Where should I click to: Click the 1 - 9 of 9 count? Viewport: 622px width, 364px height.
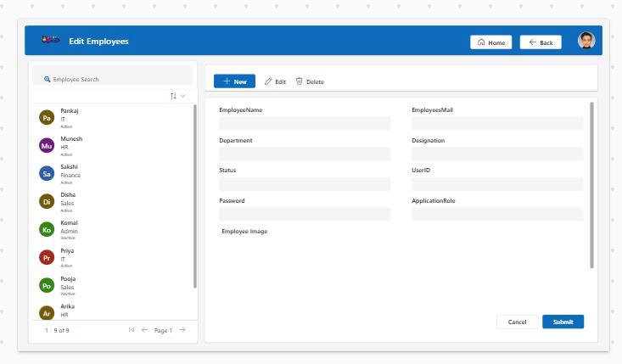click(x=57, y=330)
